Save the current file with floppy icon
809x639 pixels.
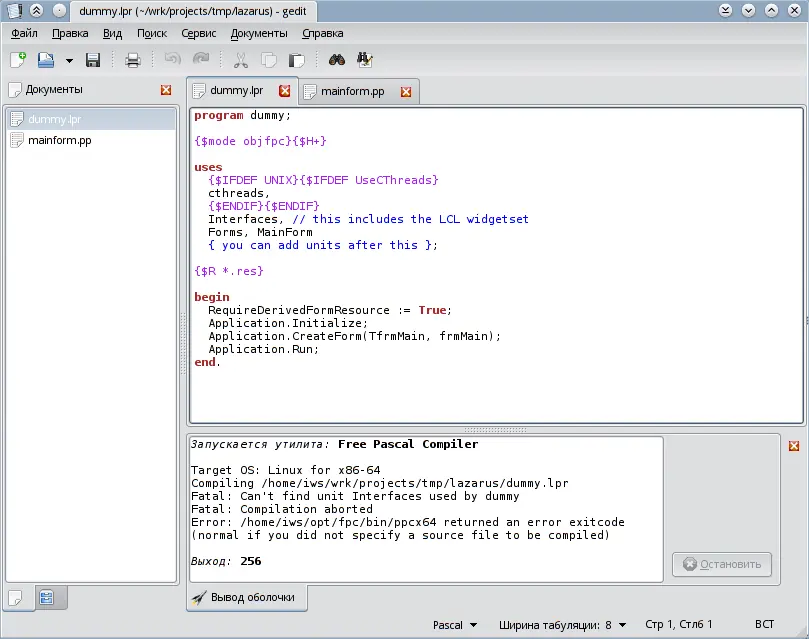93,60
